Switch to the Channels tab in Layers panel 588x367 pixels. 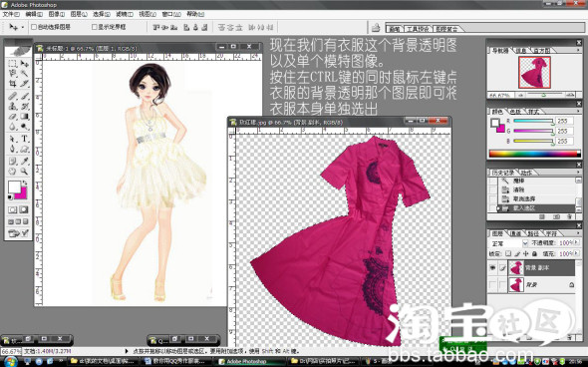coord(515,233)
